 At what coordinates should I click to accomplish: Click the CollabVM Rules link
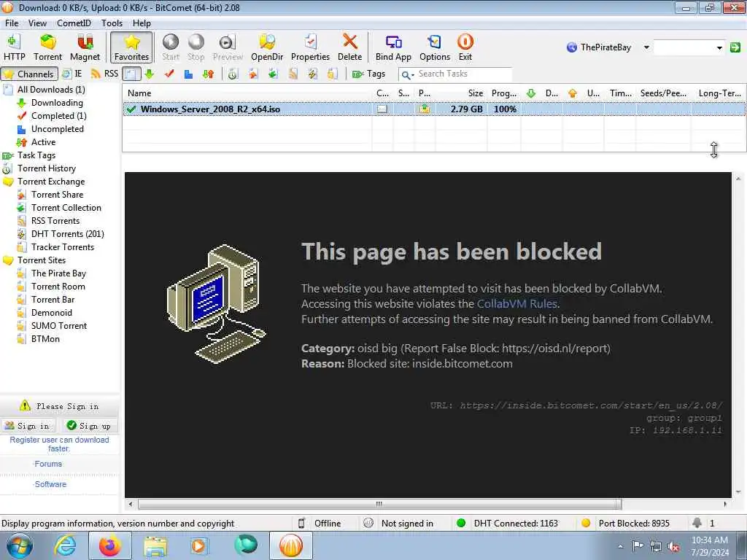pyautogui.click(x=517, y=304)
